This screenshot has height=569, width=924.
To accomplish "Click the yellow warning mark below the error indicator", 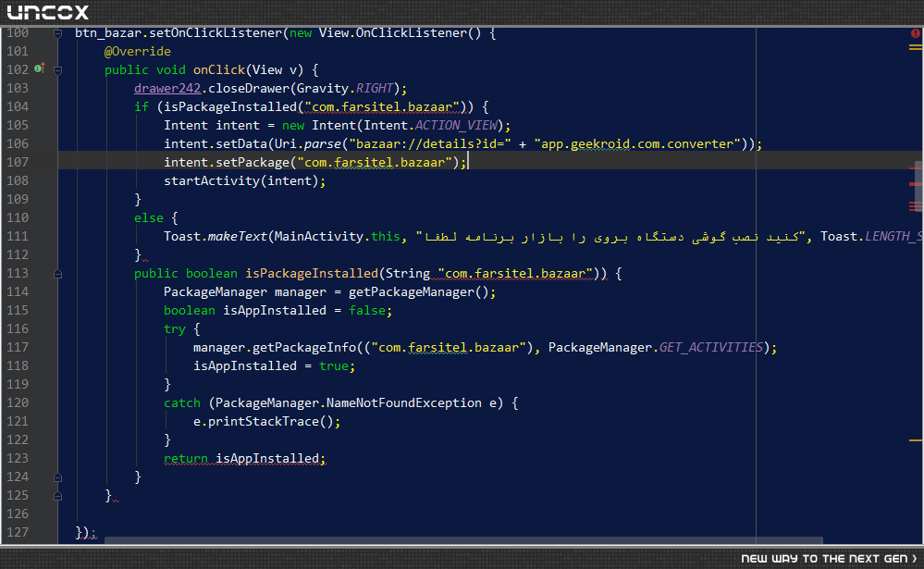I will click(915, 47).
